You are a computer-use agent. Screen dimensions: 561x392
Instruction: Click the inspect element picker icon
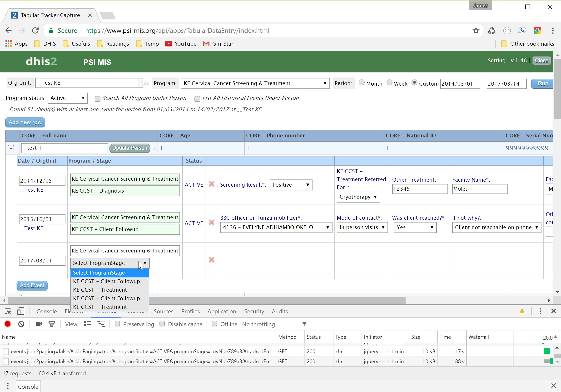point(8,311)
